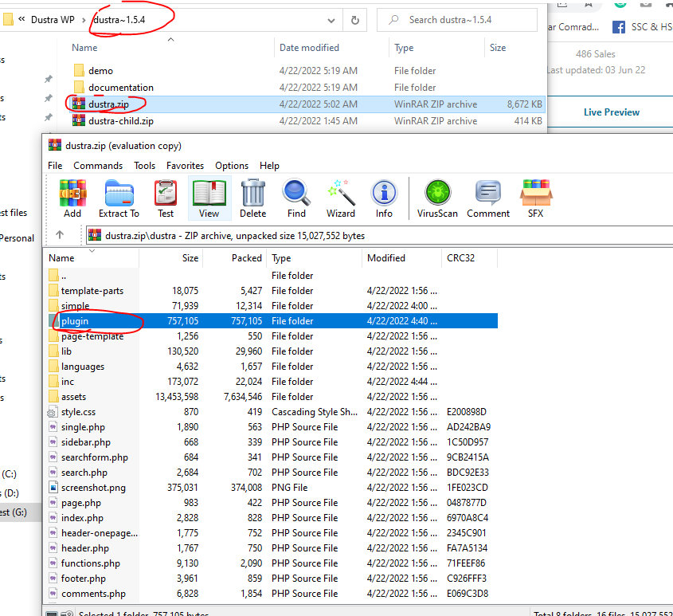Select the parent '..' folder row

click(272, 276)
